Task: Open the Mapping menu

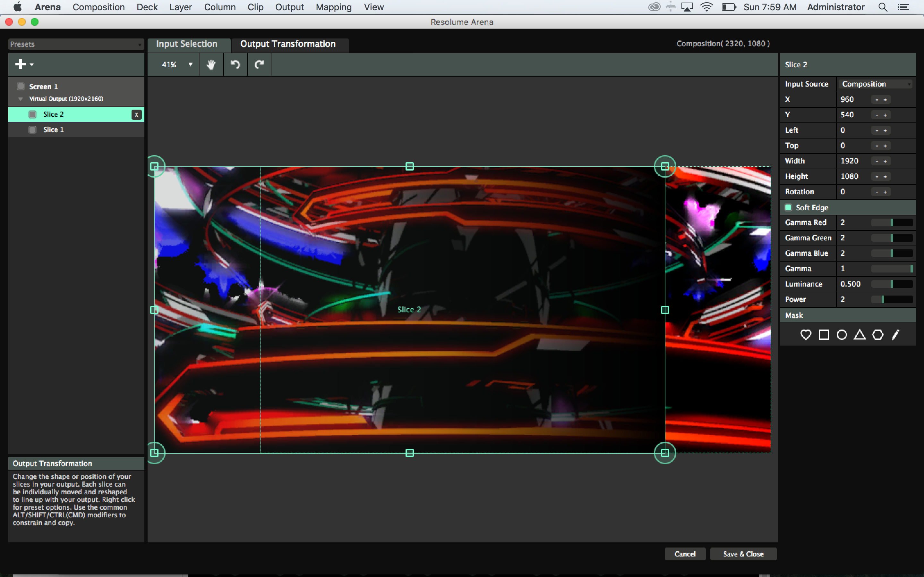Action: tap(333, 7)
